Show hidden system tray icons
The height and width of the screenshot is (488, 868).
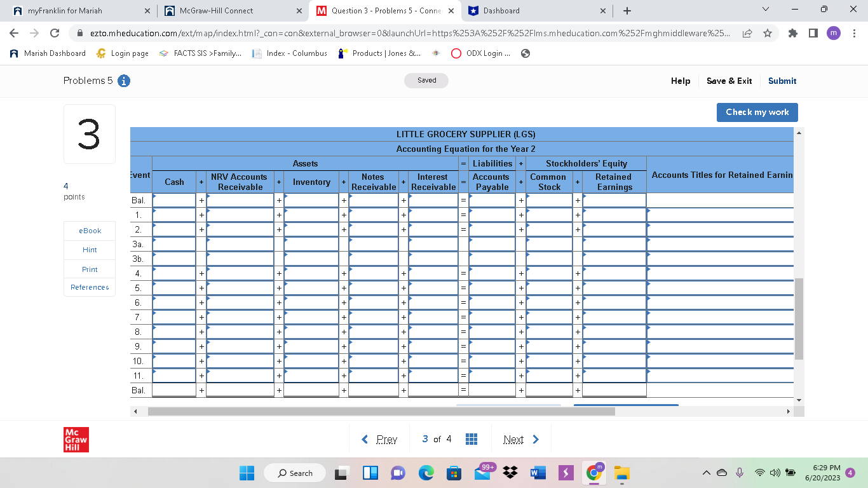[x=706, y=473]
